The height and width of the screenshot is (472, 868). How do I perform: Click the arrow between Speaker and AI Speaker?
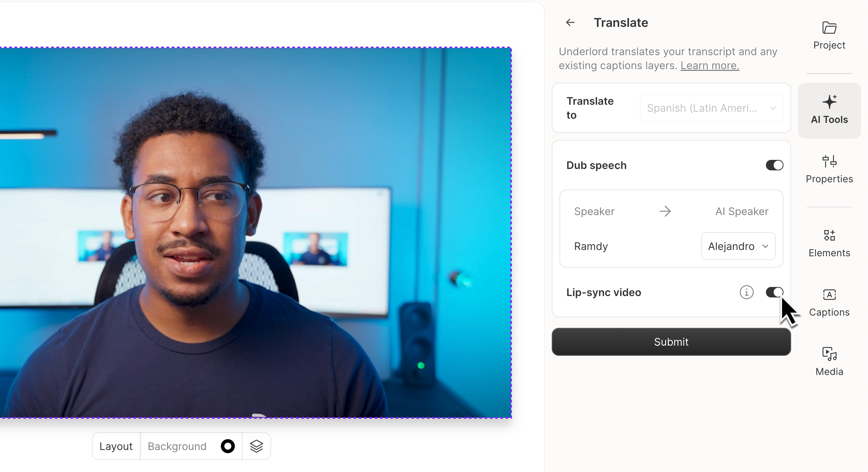click(x=665, y=211)
